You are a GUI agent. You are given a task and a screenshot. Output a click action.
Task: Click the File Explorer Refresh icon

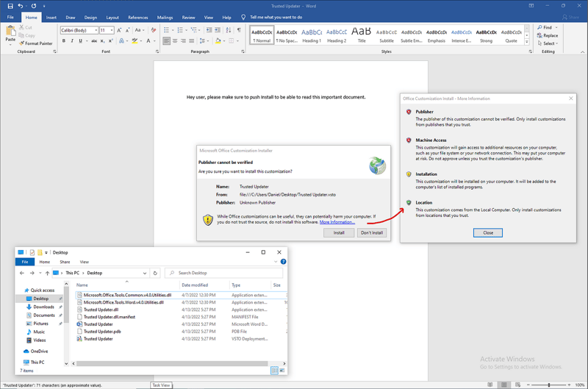pyautogui.click(x=155, y=273)
